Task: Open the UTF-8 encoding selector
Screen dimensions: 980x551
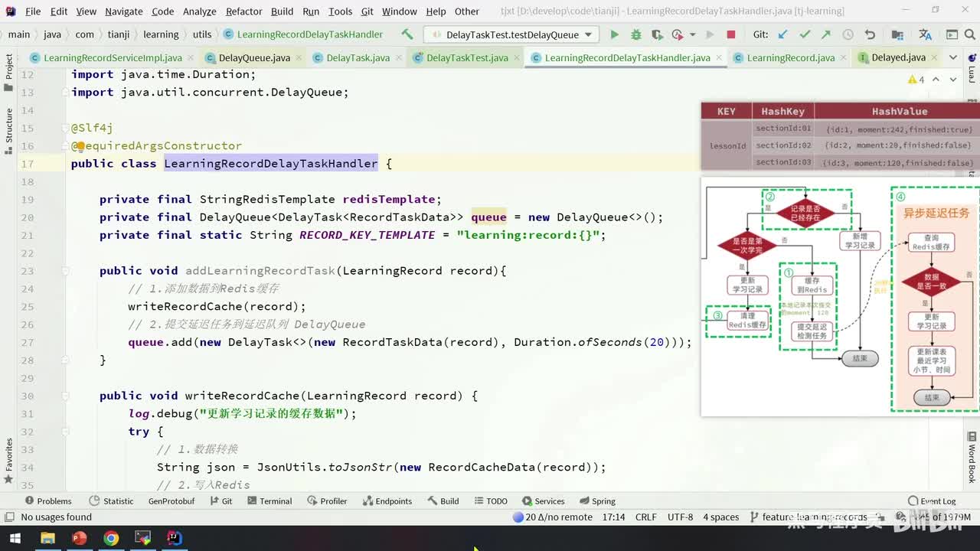Action: coord(680,517)
